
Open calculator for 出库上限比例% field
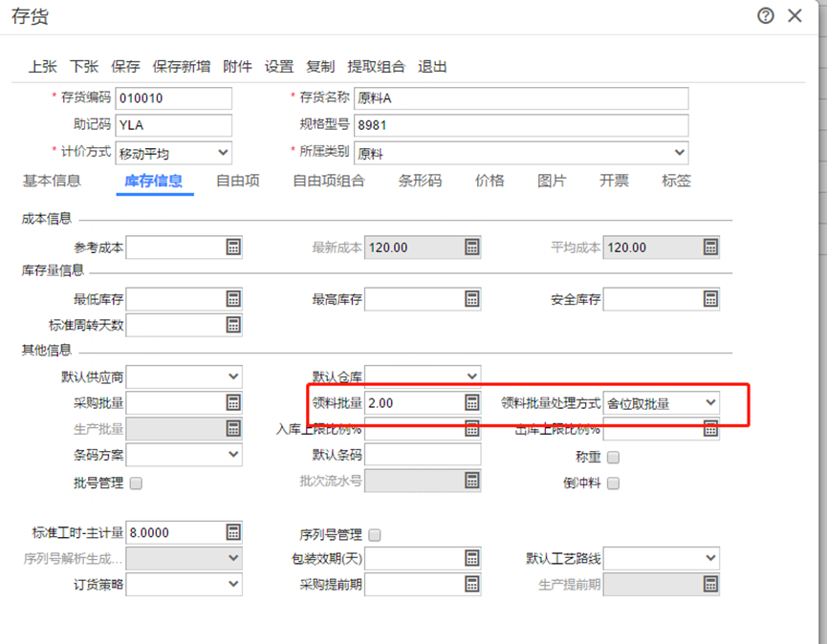tap(710, 429)
